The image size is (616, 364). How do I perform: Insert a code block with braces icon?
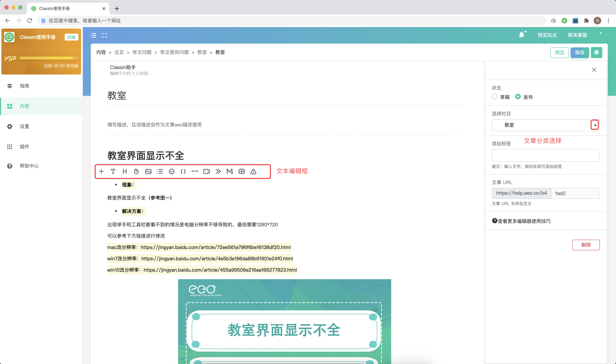[x=183, y=172]
